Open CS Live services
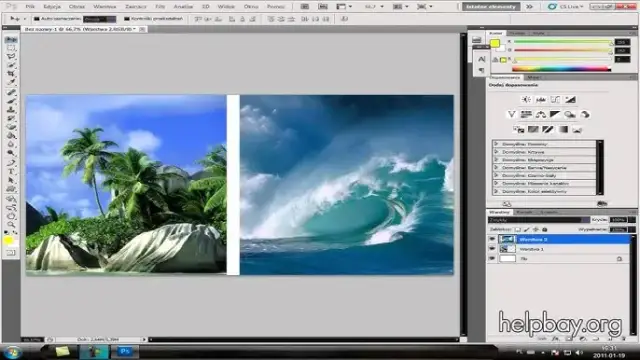640x360 pixels. (566, 7)
